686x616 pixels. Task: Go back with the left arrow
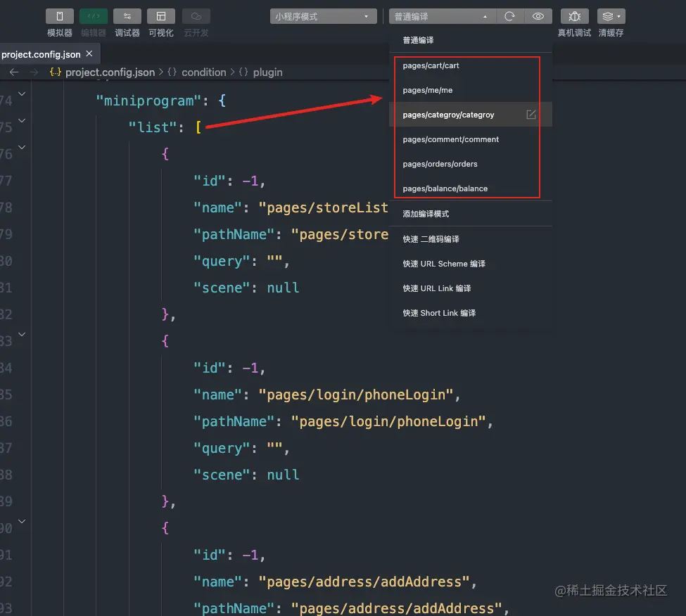coord(14,72)
